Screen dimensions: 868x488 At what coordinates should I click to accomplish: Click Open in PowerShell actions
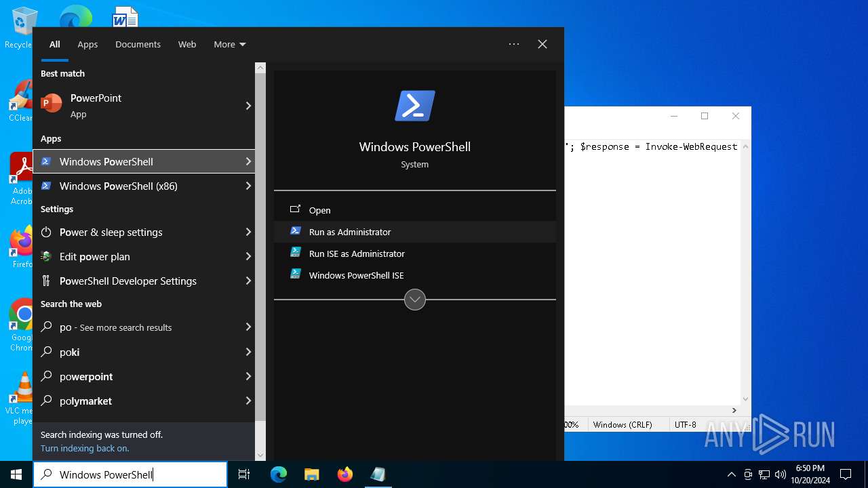[x=415, y=210]
